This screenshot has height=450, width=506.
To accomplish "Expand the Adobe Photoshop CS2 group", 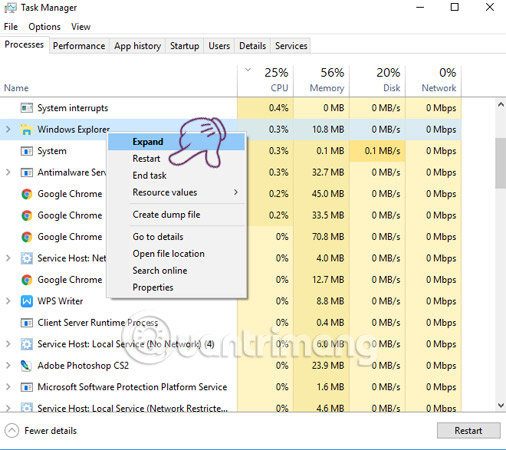I will pyautogui.click(x=8, y=366).
